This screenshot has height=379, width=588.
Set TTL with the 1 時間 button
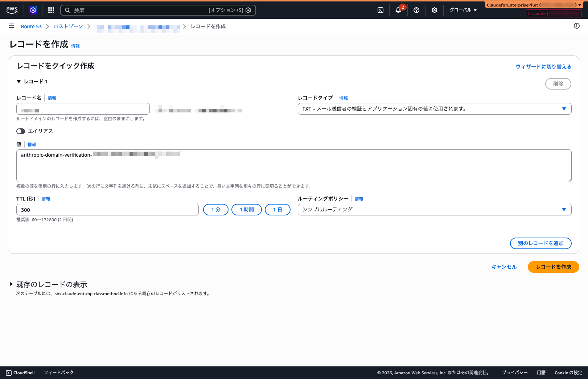[247, 210]
